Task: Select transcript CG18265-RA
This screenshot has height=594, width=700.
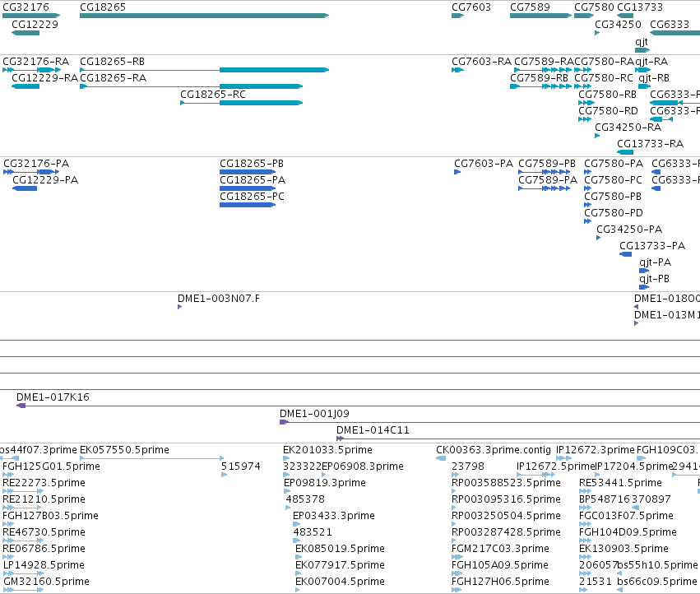Action: tap(192, 86)
